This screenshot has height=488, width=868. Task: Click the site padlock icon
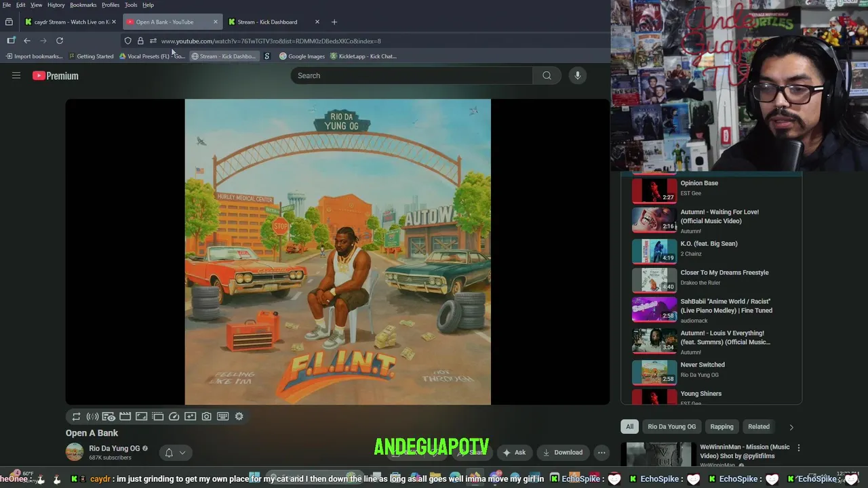[x=140, y=41]
